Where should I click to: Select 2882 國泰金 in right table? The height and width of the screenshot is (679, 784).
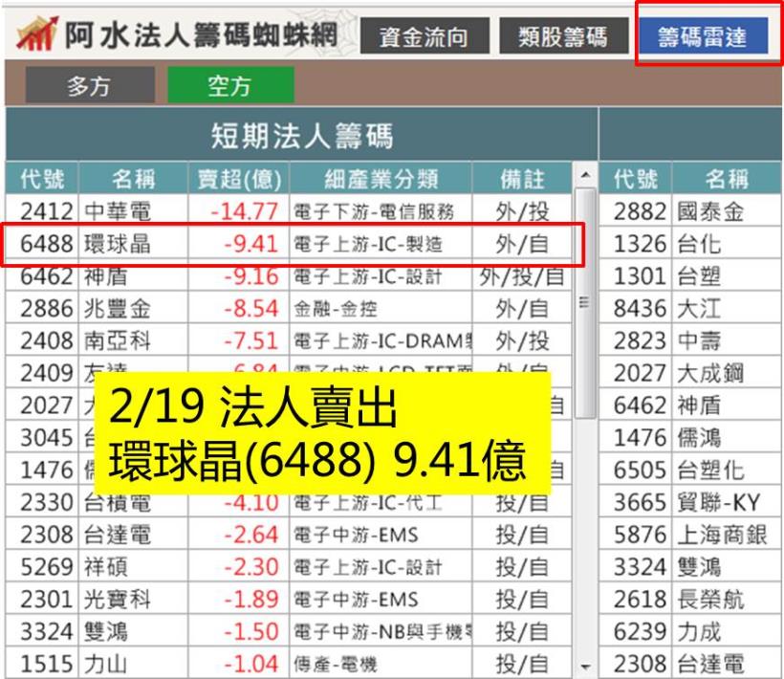coord(690,210)
